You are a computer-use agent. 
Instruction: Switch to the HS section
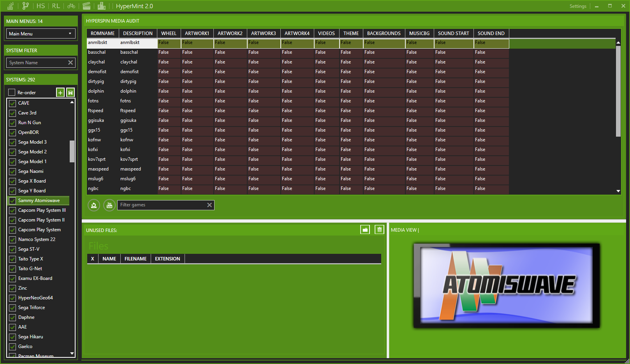(x=40, y=6)
